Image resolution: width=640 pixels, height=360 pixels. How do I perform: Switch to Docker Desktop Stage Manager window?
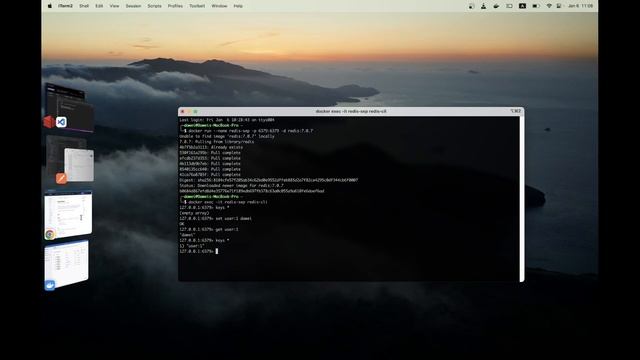click(x=67, y=263)
